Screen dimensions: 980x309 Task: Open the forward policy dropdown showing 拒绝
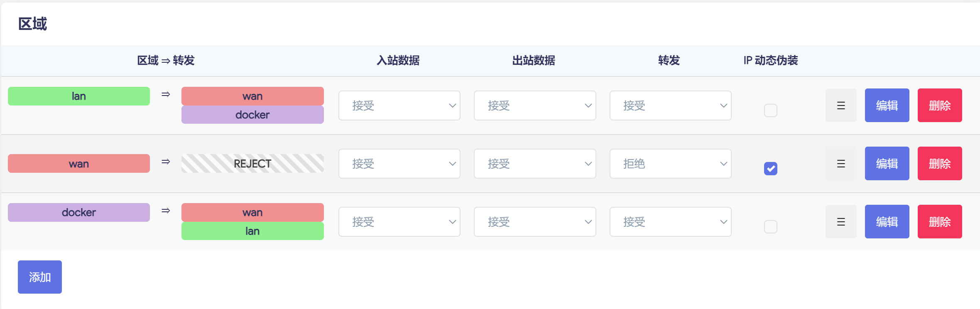tap(670, 164)
